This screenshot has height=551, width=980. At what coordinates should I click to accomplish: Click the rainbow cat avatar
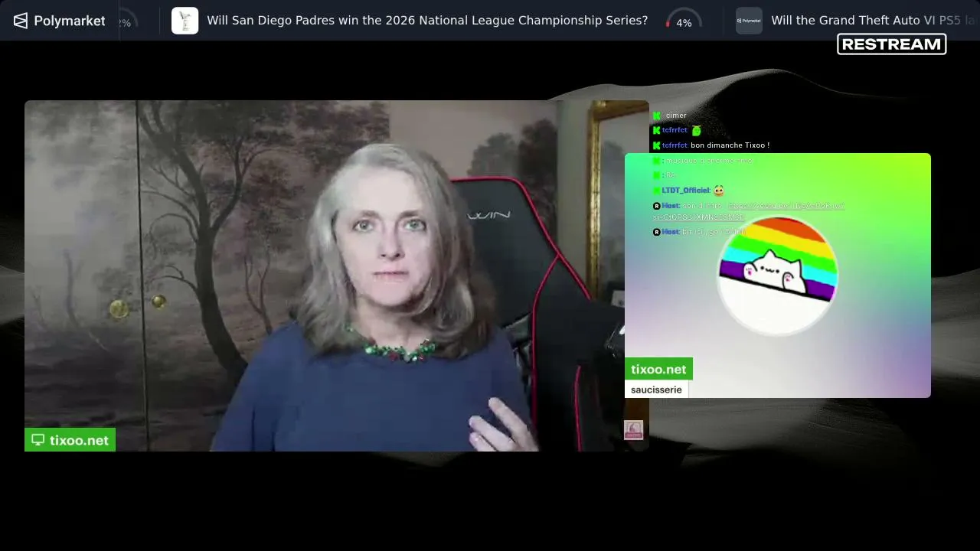pyautogui.click(x=777, y=275)
